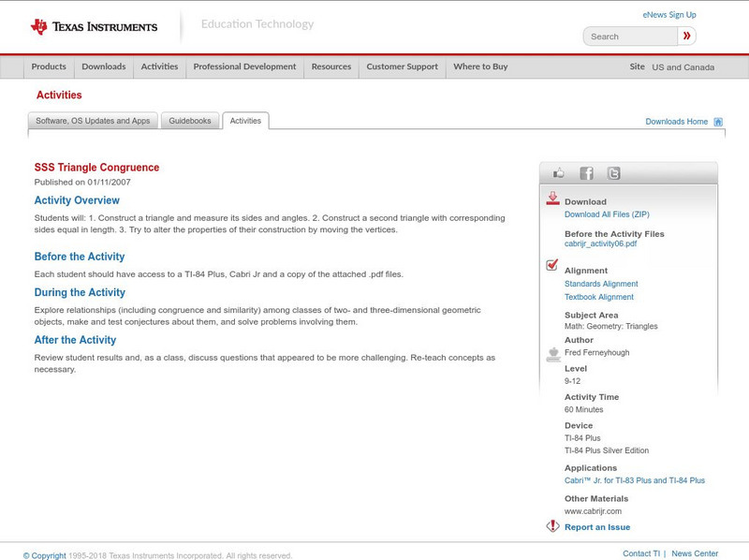Screen dimensions: 749x560
Task: Click the Published on 01/11/2007 text
Action: pos(82,182)
